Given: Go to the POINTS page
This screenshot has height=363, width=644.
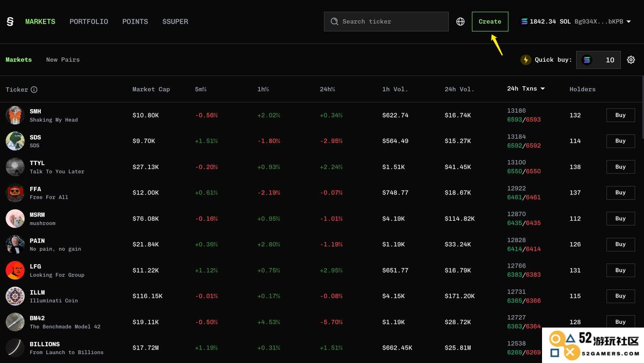Looking at the screenshot, I should click(135, 21).
